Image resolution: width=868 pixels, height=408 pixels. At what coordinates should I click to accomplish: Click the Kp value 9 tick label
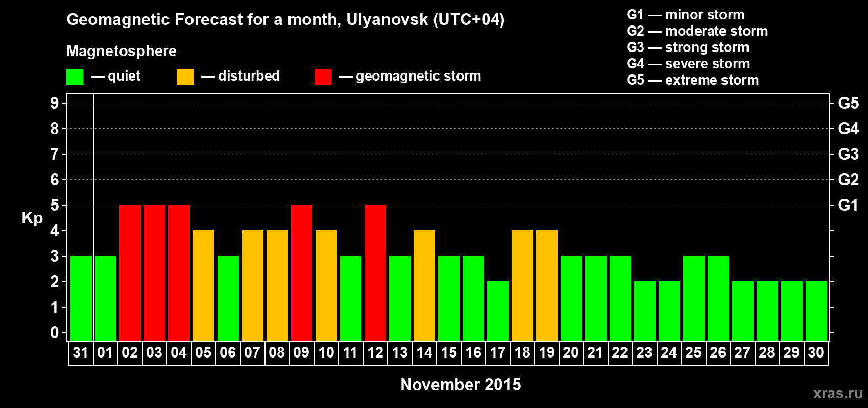click(55, 103)
